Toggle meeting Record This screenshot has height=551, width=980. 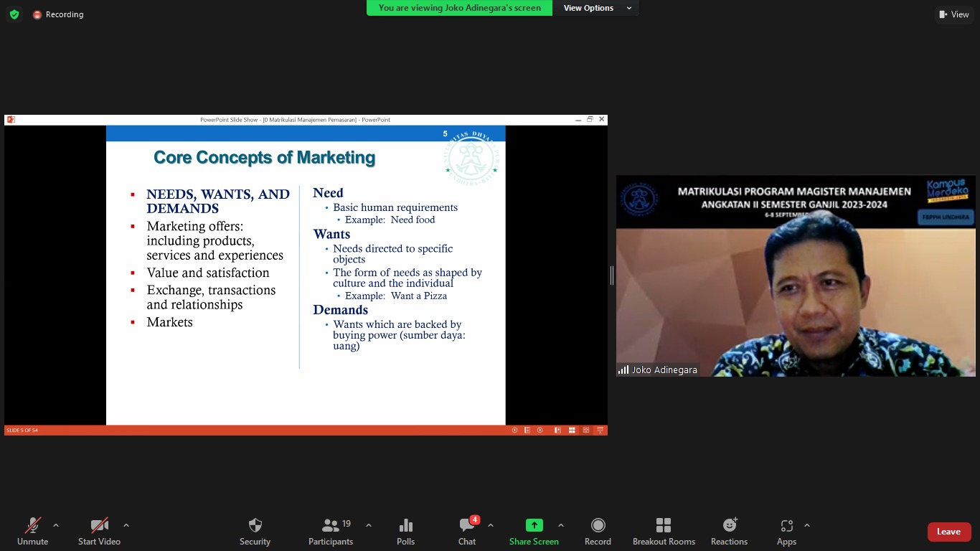(x=598, y=532)
